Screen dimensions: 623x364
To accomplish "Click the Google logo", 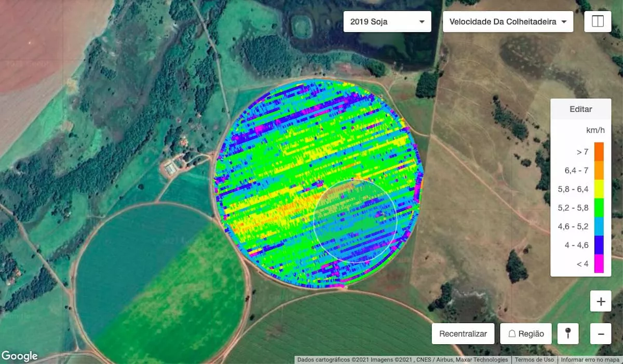I will (x=19, y=356).
